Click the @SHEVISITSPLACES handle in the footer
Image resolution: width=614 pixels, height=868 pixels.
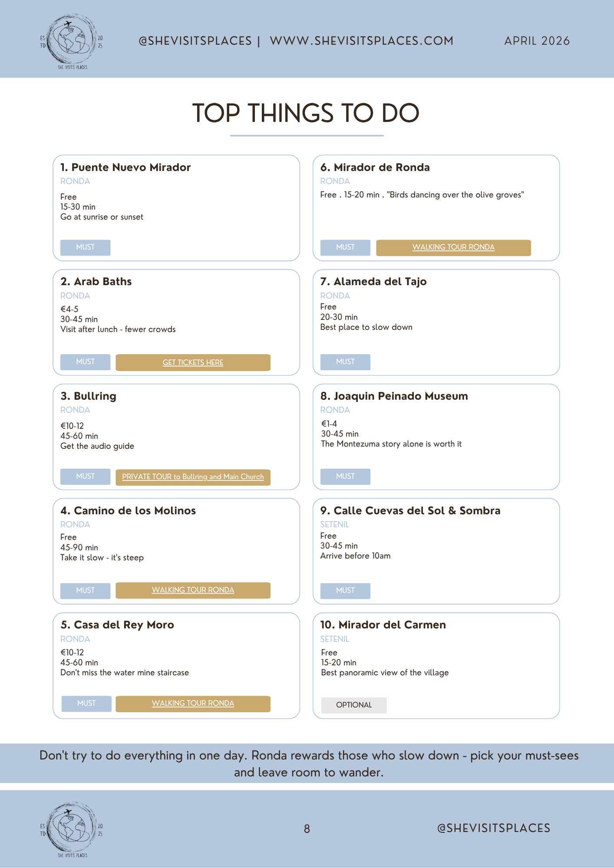(494, 828)
